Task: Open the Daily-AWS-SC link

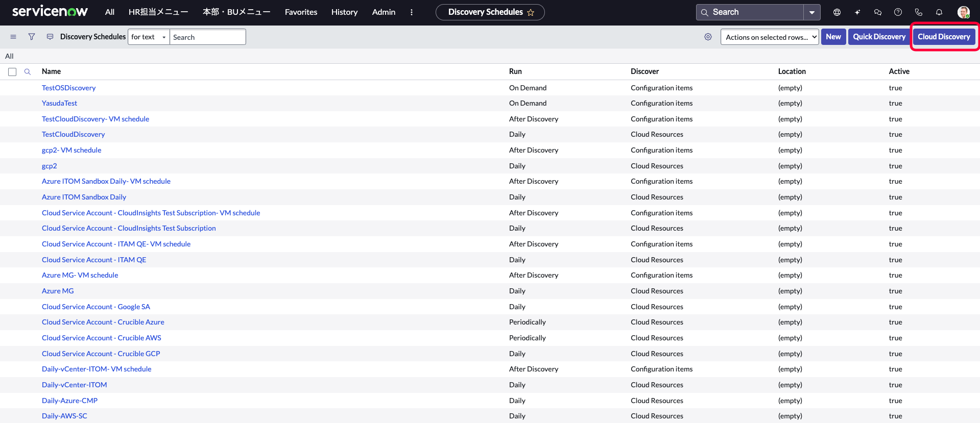Action: [64, 416]
